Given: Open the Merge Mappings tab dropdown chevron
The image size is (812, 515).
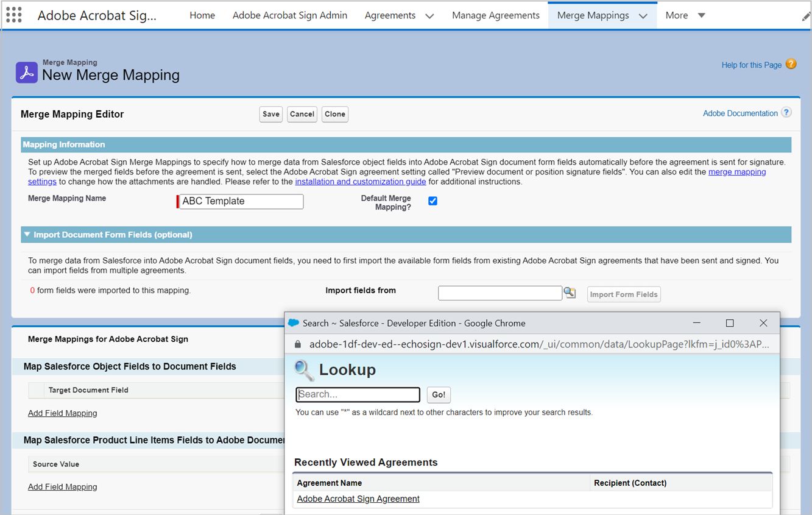Looking at the screenshot, I should click(x=643, y=16).
